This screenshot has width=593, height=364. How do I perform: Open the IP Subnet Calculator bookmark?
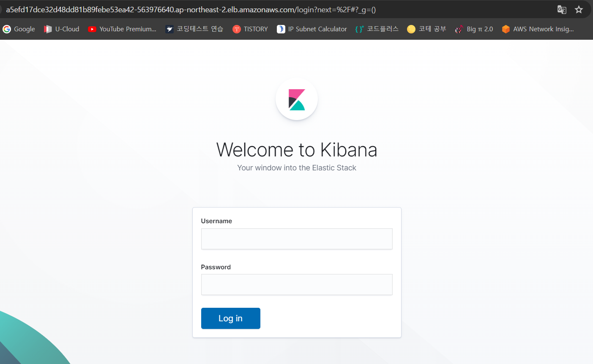[312, 29]
